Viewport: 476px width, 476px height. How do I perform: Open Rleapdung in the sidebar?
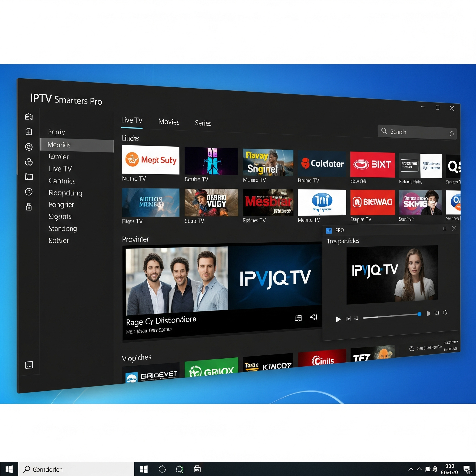coord(65,193)
